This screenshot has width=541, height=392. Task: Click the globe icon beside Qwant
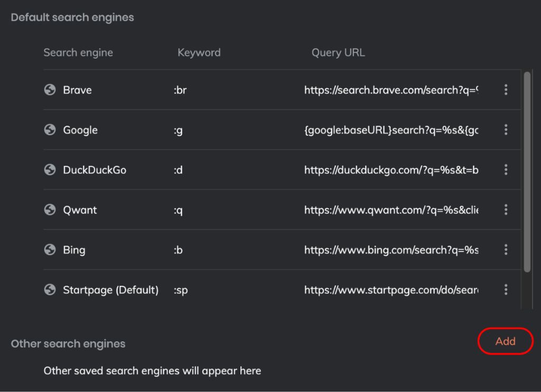50,210
